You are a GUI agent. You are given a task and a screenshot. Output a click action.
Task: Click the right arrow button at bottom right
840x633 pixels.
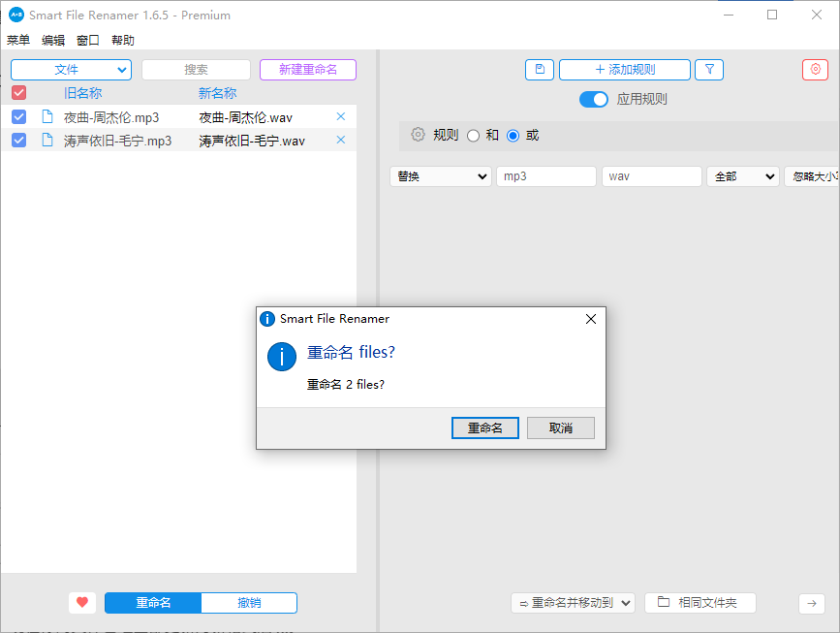point(812,604)
